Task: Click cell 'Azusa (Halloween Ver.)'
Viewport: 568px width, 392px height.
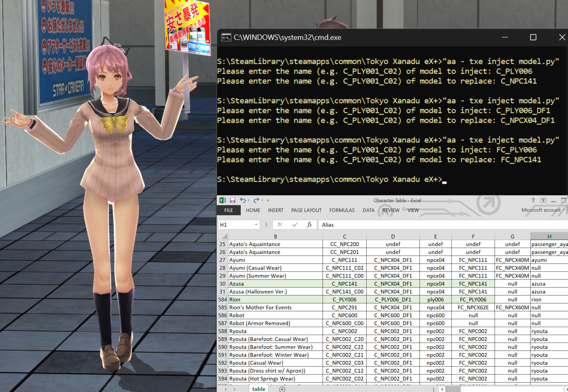Action: [275, 292]
